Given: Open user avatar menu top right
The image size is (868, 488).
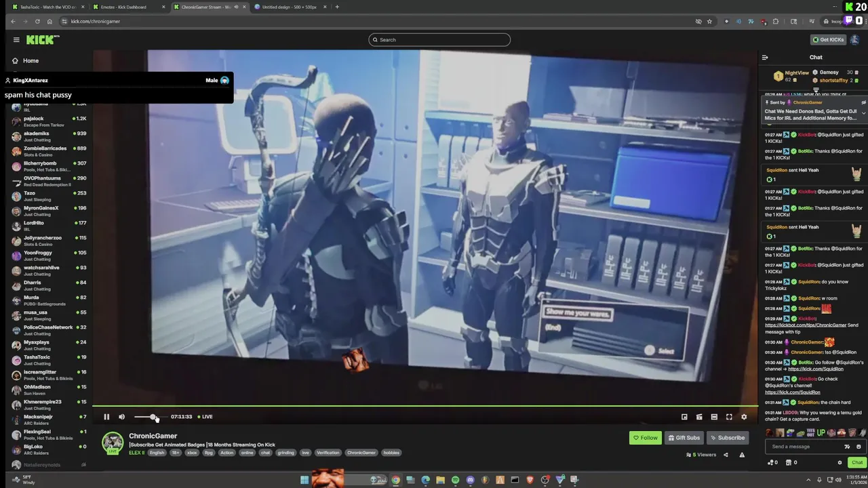Looking at the screenshot, I should point(855,40).
